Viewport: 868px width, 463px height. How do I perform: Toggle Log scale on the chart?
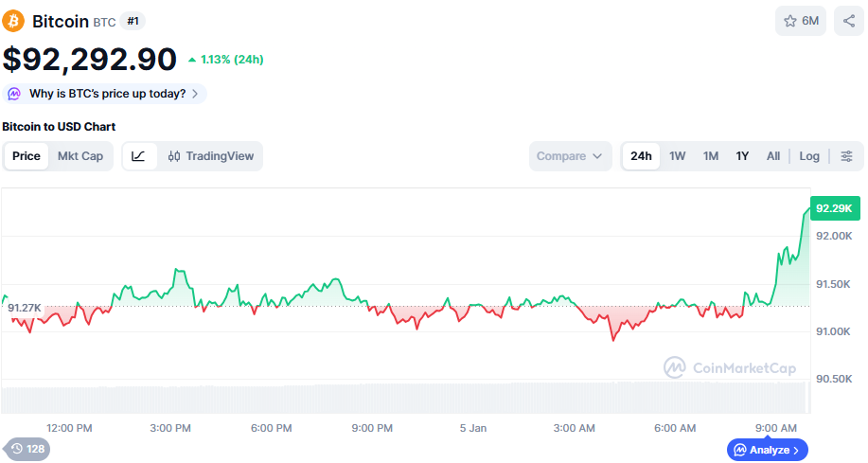point(809,156)
